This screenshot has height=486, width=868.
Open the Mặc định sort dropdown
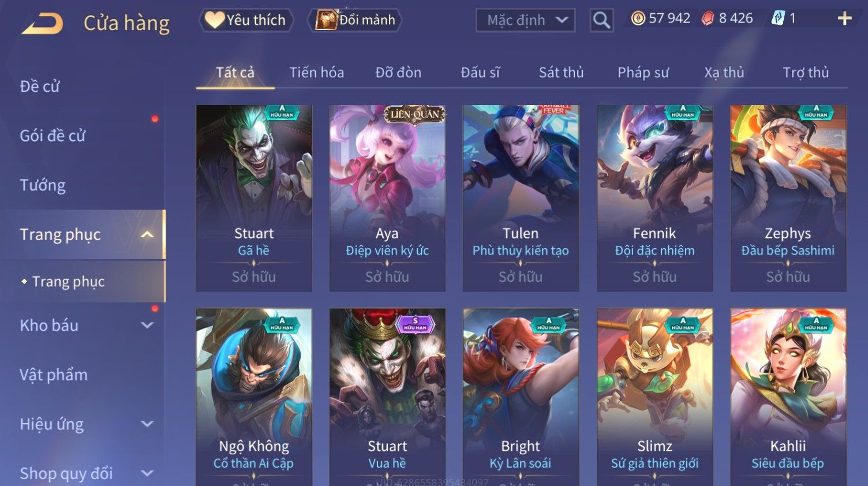point(526,20)
